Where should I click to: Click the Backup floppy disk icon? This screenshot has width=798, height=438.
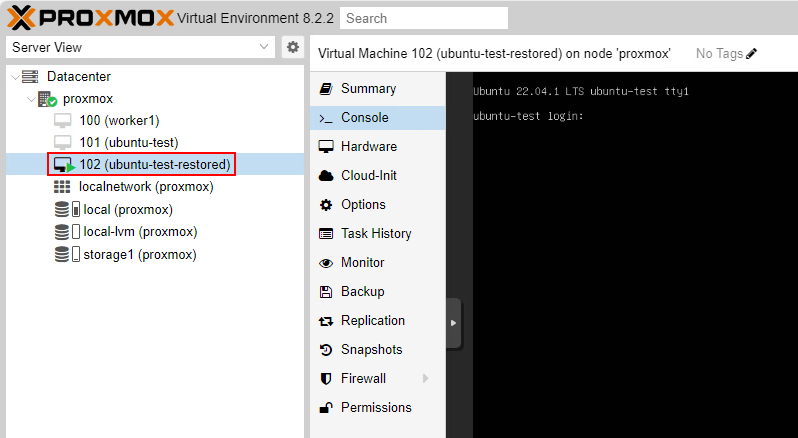[325, 292]
